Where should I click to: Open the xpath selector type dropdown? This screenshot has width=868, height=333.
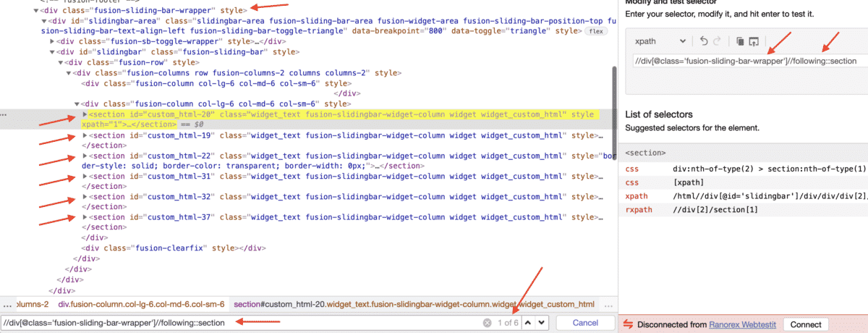pos(660,41)
